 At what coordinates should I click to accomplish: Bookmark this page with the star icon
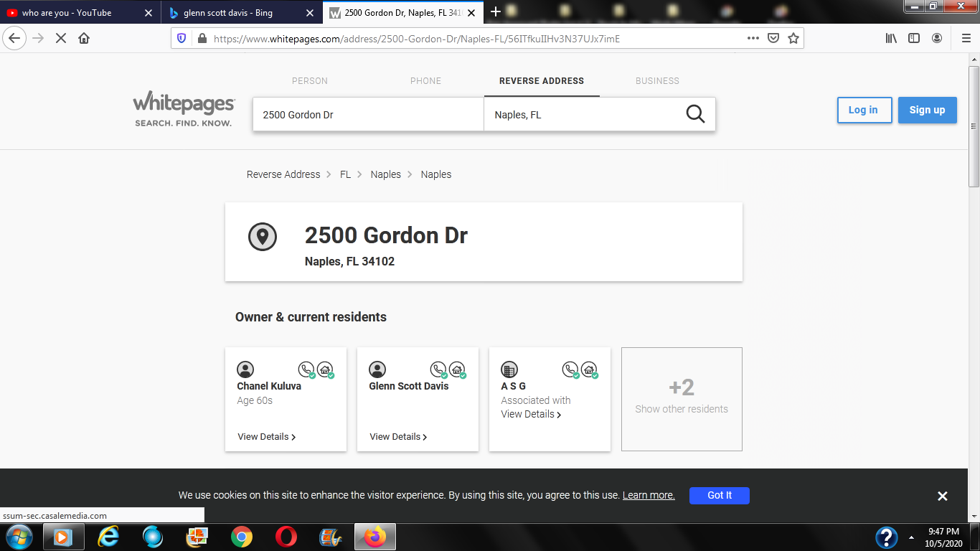click(793, 39)
